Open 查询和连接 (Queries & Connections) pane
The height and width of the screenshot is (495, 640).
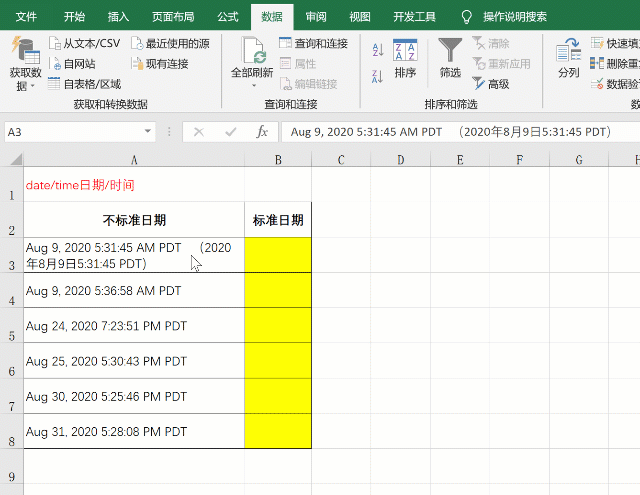pos(313,44)
